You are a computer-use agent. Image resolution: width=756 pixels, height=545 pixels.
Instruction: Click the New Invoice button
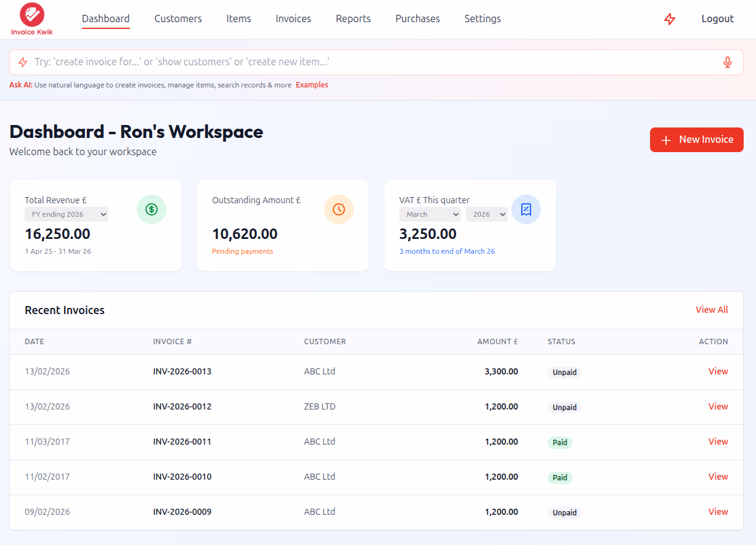(697, 140)
